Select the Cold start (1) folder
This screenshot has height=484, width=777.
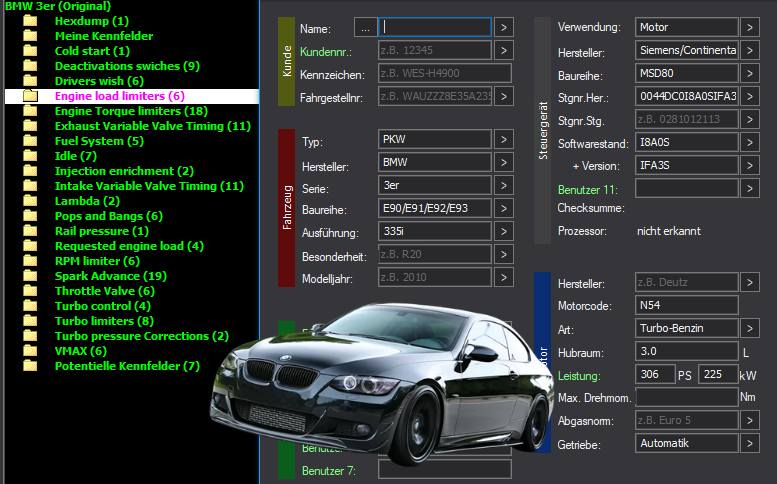(92, 51)
